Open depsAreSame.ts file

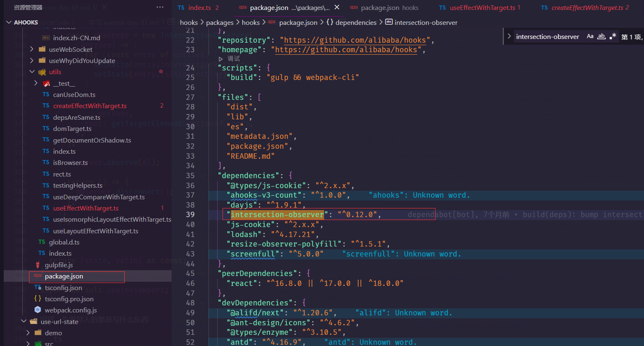77,117
